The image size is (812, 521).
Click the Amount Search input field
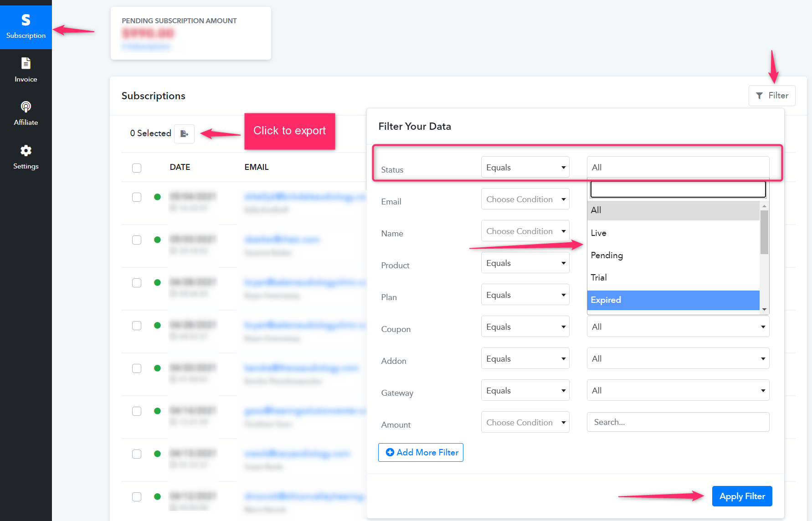coord(678,422)
